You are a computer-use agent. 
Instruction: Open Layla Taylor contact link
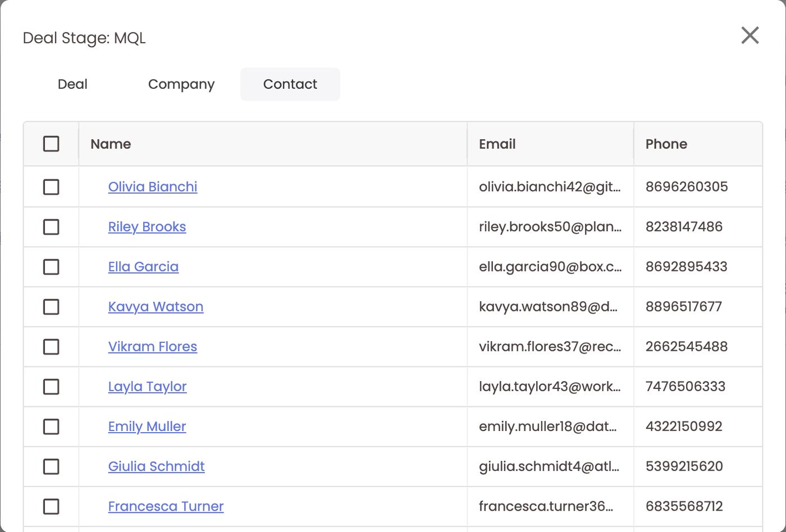click(147, 387)
